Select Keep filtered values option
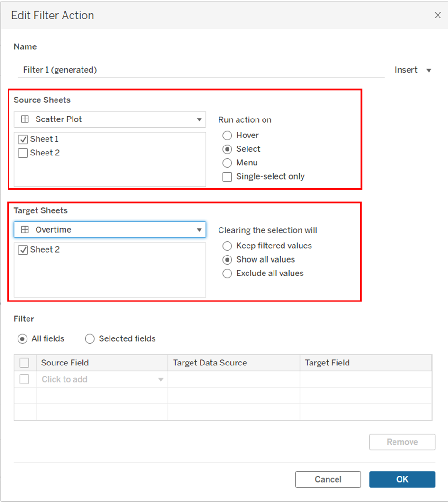The width and height of the screenshot is (448, 502). 228,246
